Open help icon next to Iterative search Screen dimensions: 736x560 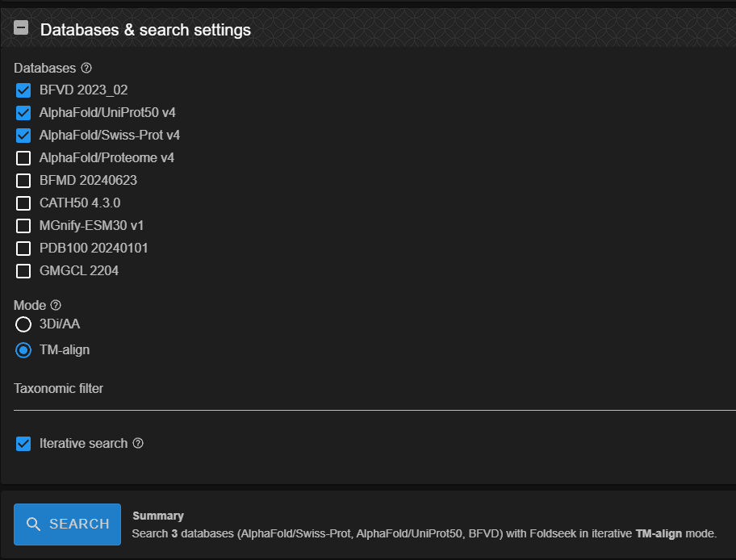(x=138, y=443)
